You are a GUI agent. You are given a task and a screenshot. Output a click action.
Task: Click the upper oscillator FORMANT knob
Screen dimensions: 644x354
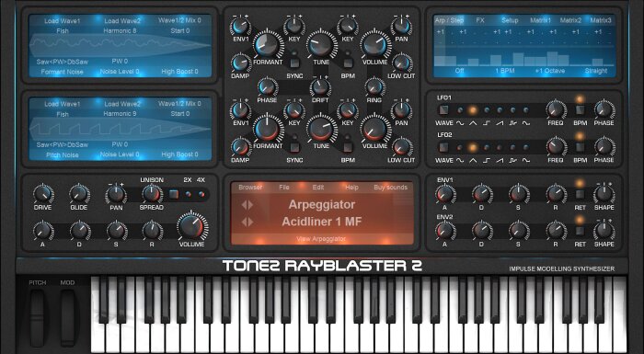click(268, 45)
